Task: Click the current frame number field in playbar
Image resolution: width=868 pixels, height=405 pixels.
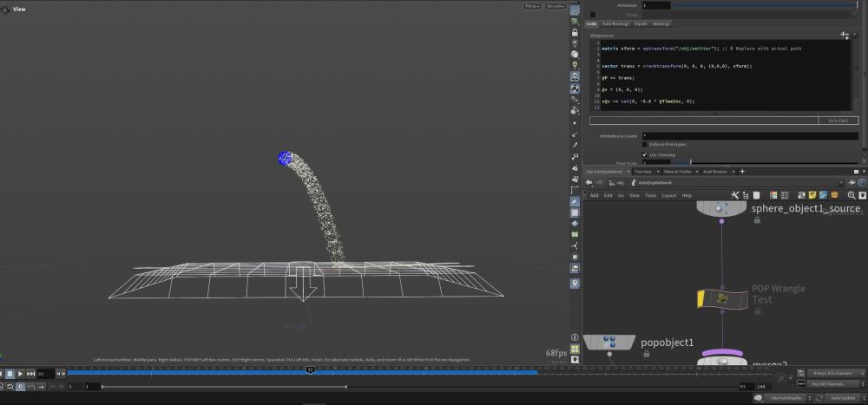Action: click(45, 374)
